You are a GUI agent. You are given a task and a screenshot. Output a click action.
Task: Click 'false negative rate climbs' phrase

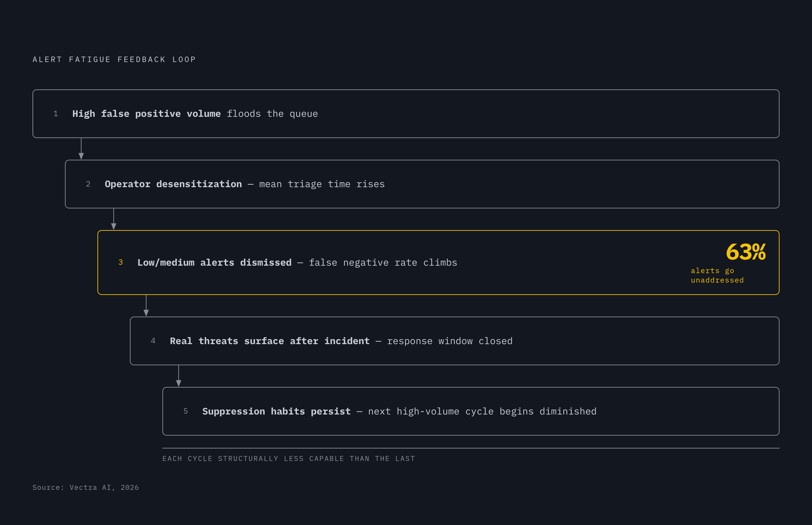(383, 262)
